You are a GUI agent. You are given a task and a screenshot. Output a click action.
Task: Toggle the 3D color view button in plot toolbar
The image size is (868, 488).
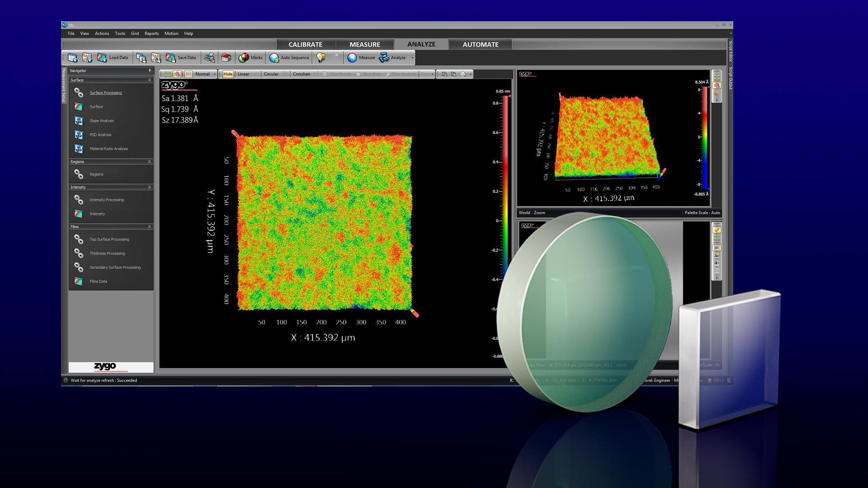(x=177, y=74)
